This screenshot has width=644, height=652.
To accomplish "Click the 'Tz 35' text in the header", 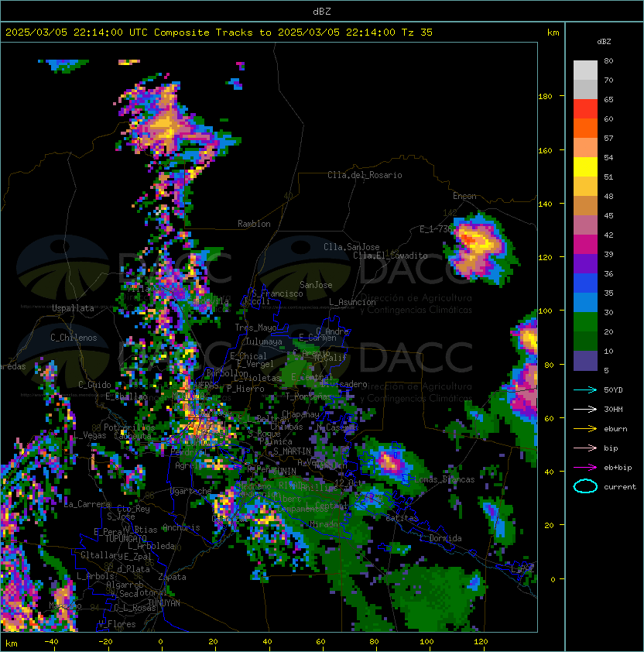I will [x=417, y=32].
